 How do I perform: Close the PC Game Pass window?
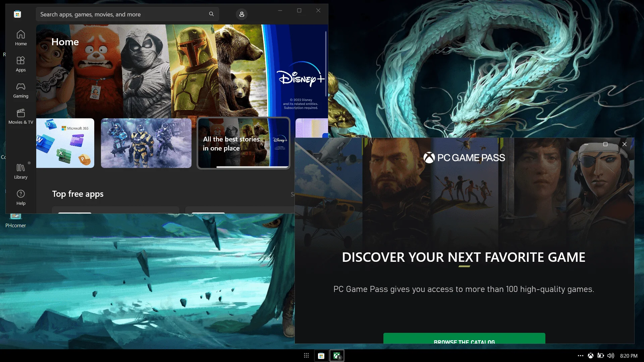625,144
